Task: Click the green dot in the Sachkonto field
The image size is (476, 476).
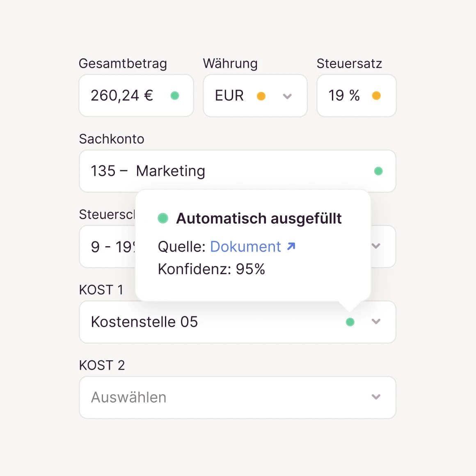Action: coord(378,171)
